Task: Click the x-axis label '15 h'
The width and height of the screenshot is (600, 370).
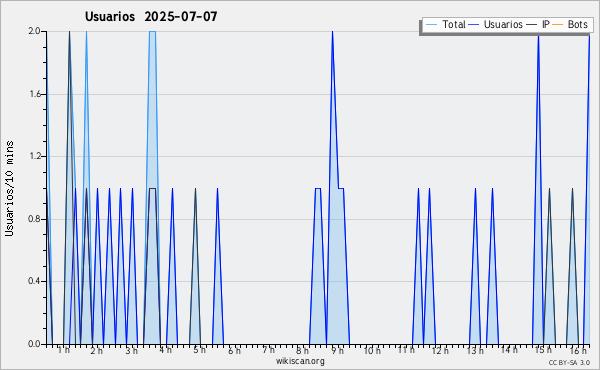Action: pos(543,350)
